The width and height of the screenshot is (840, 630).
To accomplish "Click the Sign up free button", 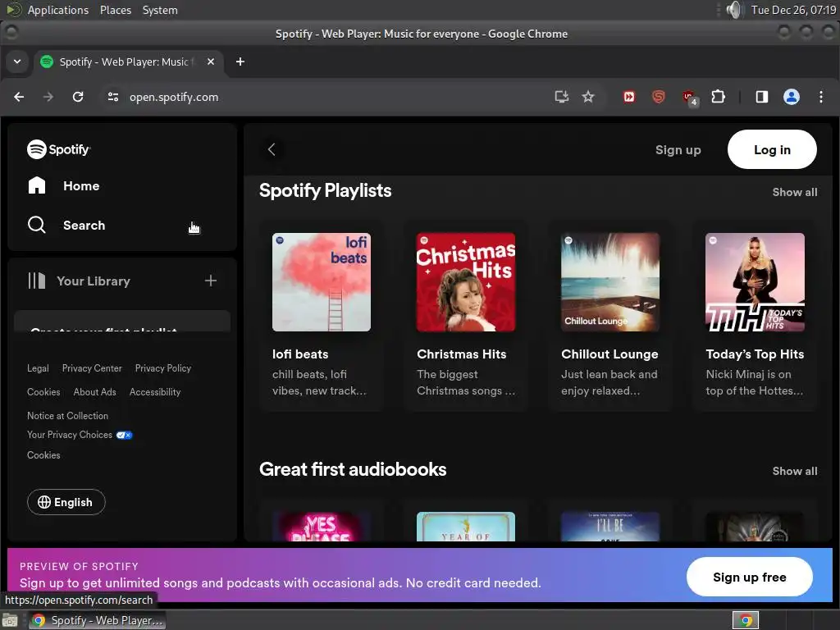I will click(750, 577).
